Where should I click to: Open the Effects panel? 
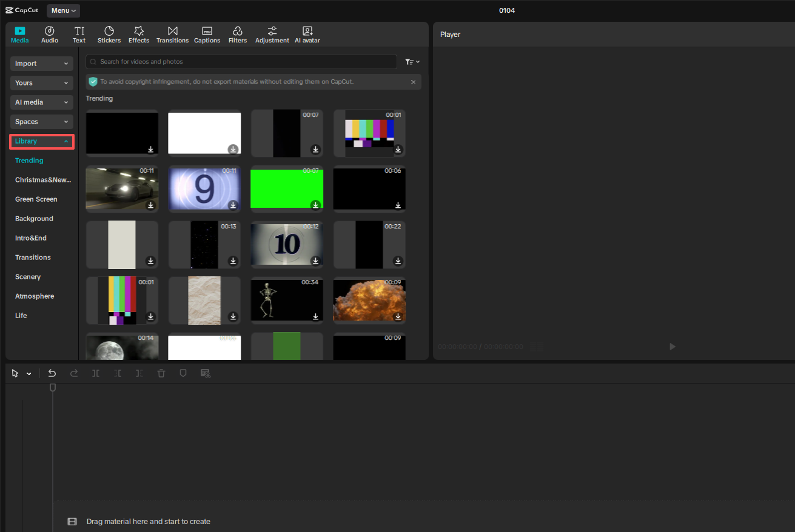[138, 34]
